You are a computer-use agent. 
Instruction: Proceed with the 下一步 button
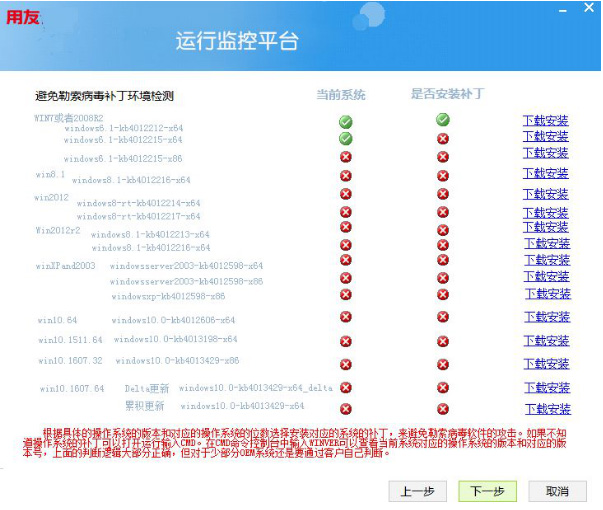[487, 491]
